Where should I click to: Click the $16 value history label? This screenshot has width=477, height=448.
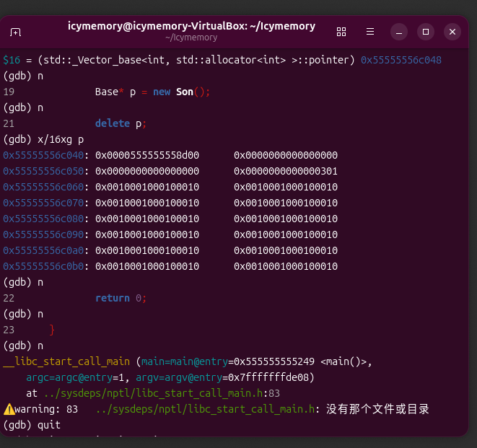coord(12,60)
